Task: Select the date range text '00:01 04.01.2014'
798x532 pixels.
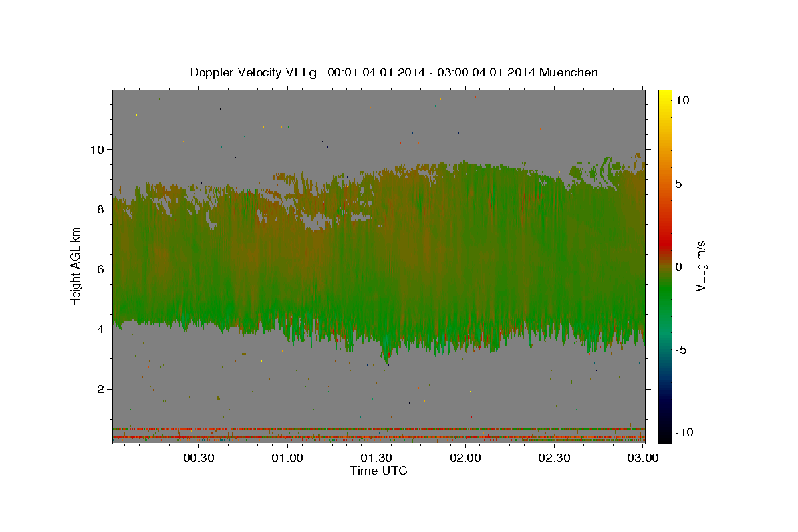Action: pyautogui.click(x=375, y=72)
